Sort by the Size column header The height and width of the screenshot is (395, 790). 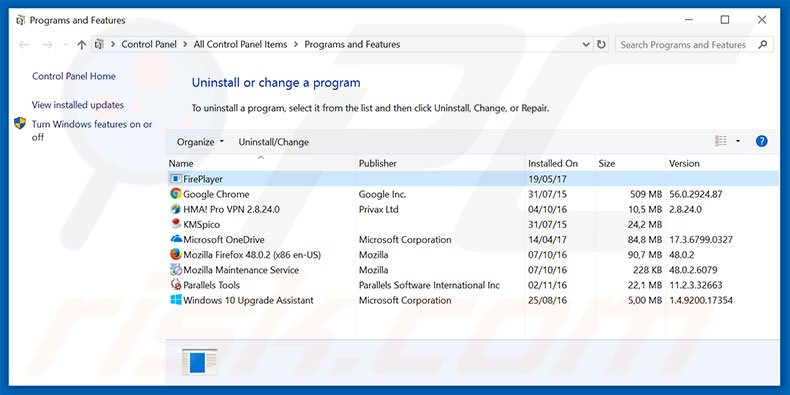607,163
